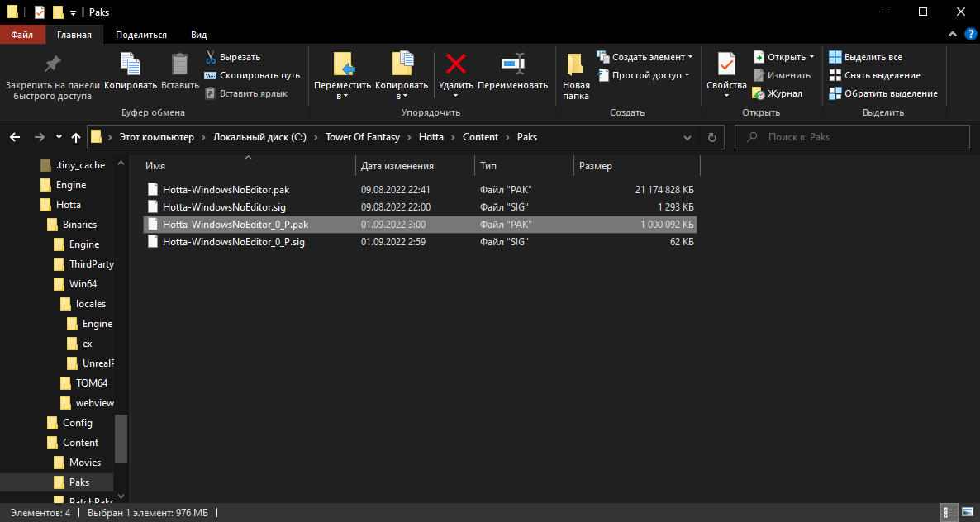Click the Forward navigation arrow
980x522 pixels.
(x=40, y=137)
